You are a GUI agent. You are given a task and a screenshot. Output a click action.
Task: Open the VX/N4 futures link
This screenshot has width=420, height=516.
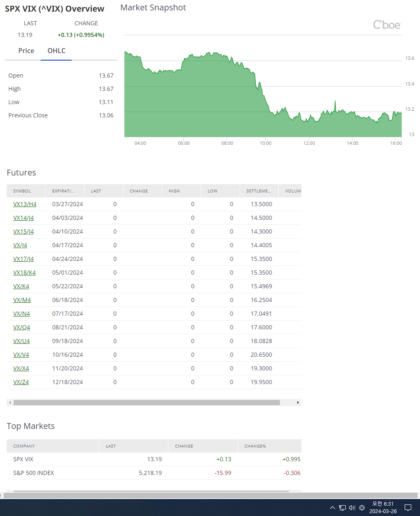click(22, 314)
